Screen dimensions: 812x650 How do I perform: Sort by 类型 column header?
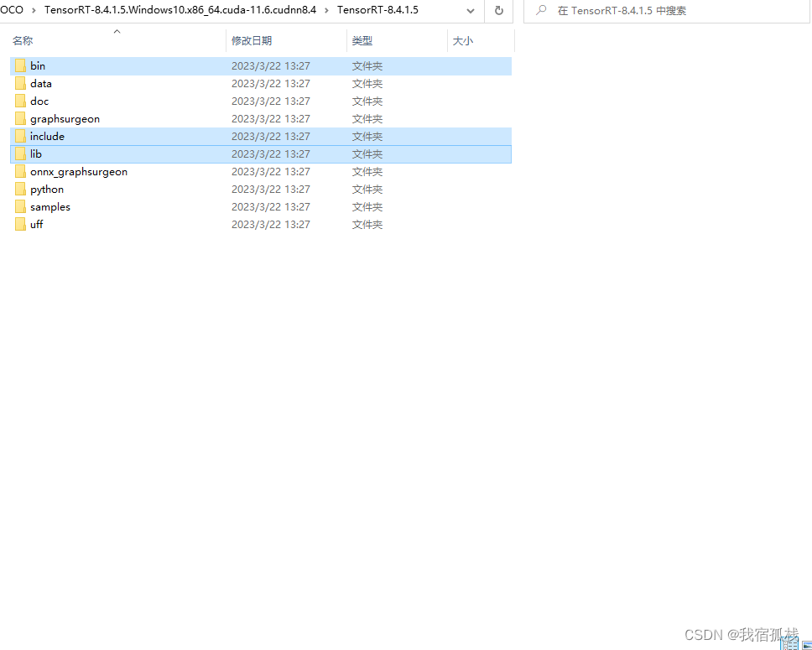click(362, 40)
